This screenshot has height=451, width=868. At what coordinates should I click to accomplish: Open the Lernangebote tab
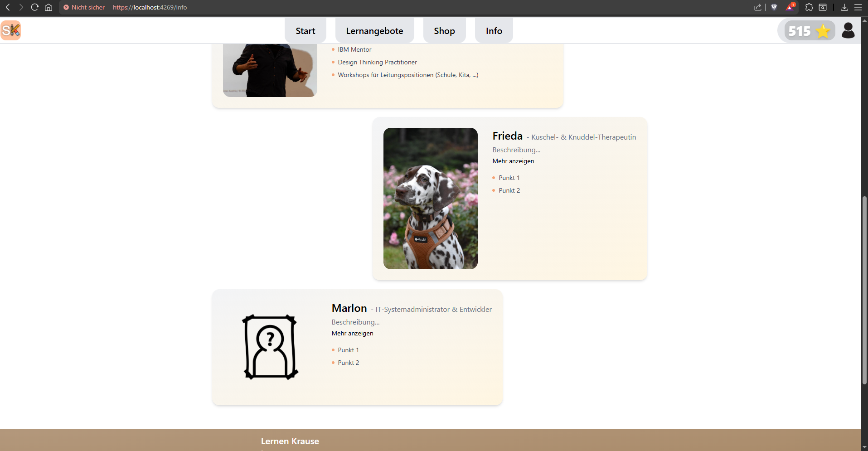[374, 31]
